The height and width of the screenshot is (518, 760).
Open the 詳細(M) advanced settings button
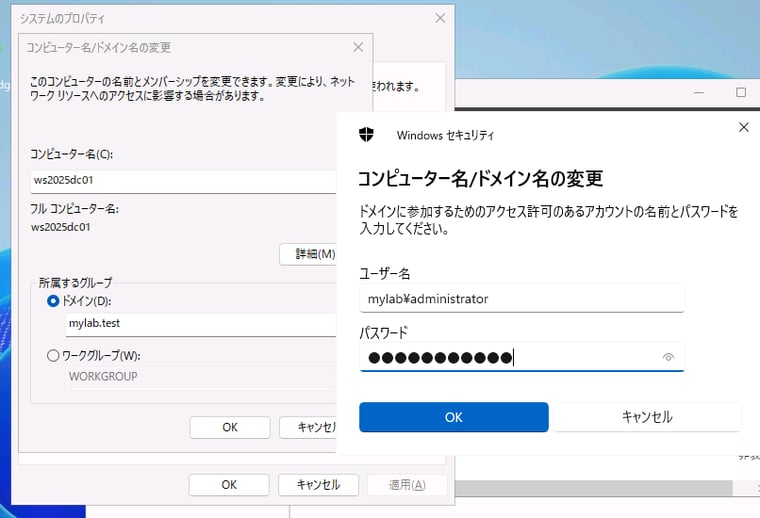coord(308,254)
